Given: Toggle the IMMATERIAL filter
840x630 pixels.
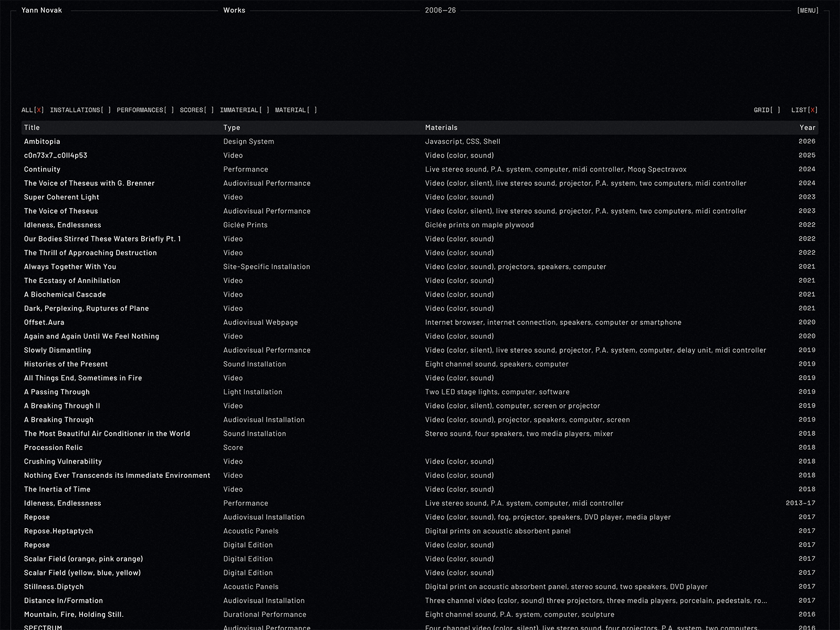Looking at the screenshot, I should coord(245,110).
